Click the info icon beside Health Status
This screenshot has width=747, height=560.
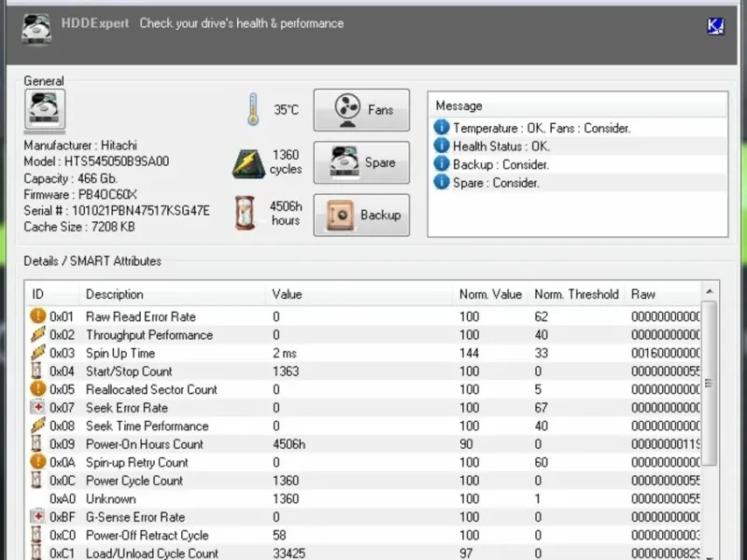[441, 146]
